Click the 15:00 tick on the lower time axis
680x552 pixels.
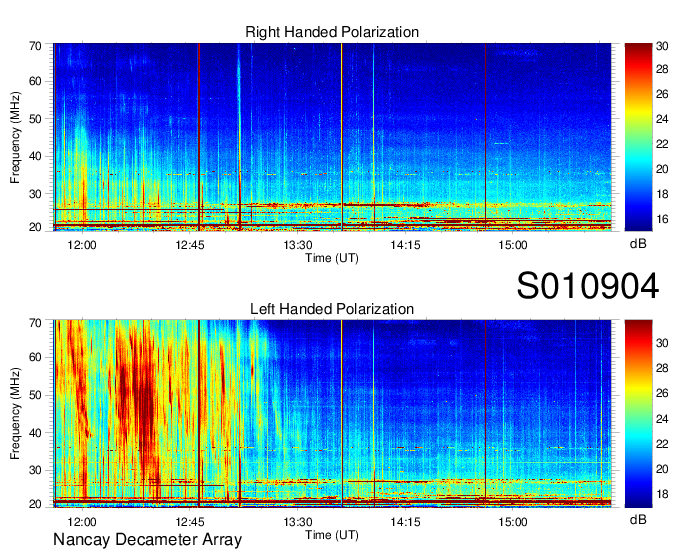click(513, 522)
